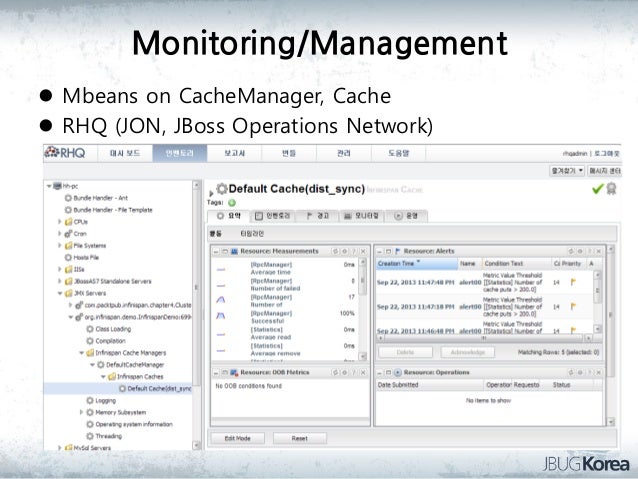Collapse the DefaultCacheManager tree node

click(x=92, y=365)
